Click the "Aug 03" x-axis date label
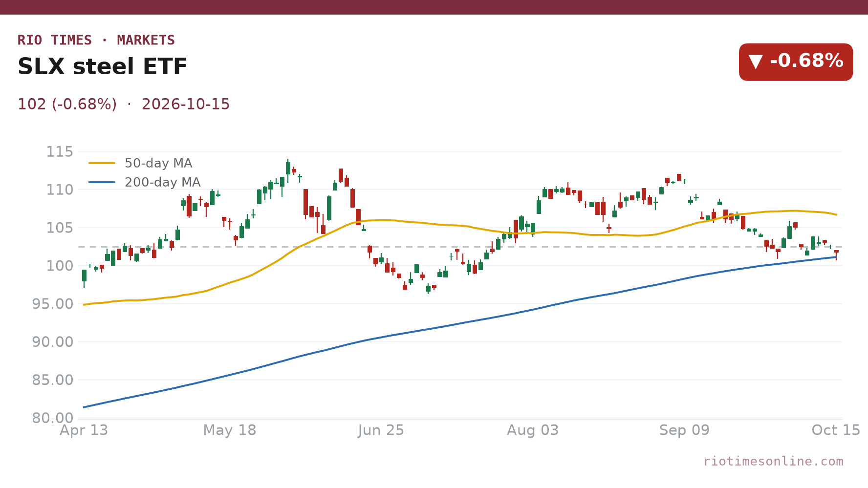 coord(533,430)
